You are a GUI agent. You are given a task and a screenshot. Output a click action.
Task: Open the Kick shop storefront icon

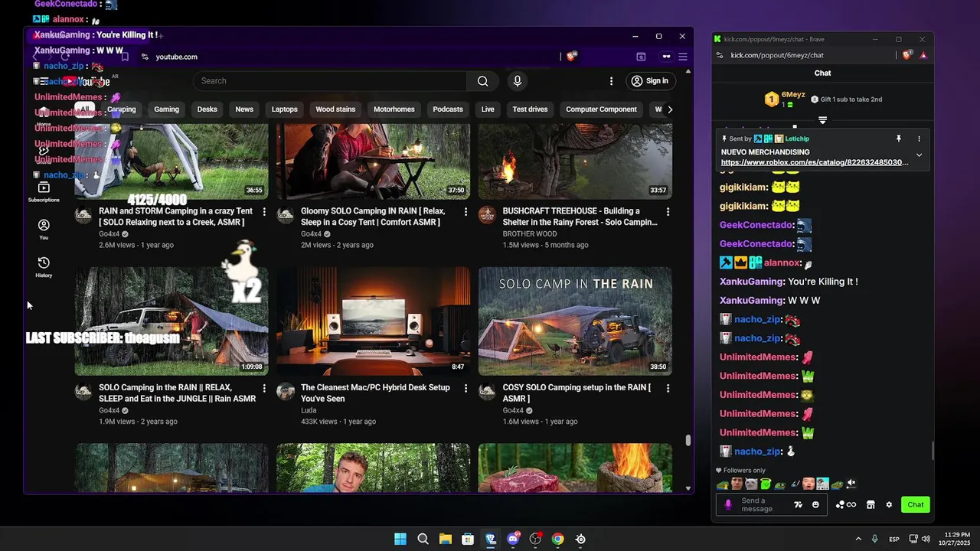(x=870, y=504)
